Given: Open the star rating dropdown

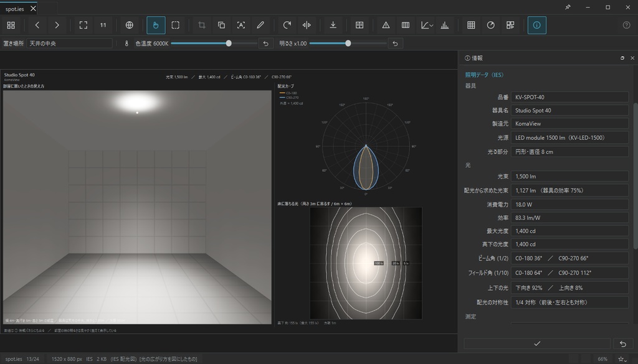Looking at the screenshot, I should coord(622,359).
